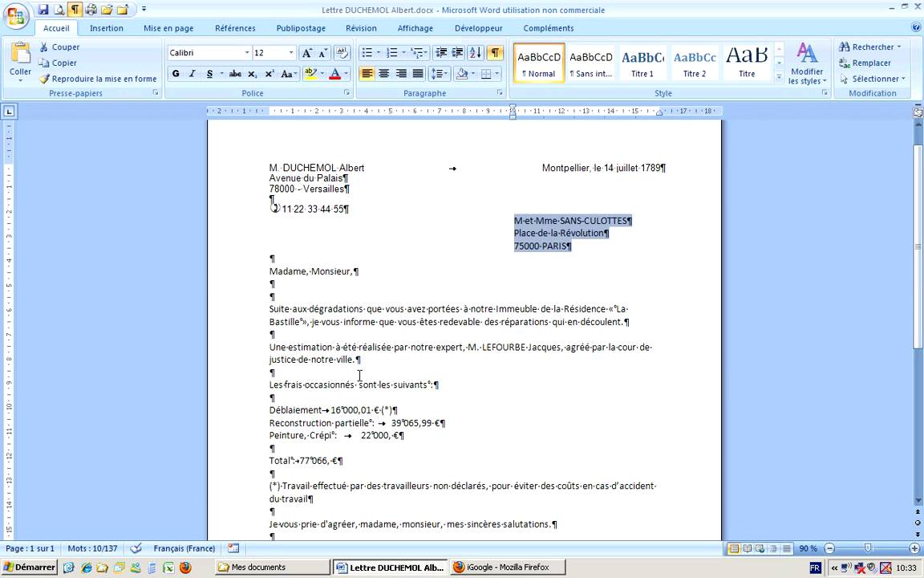Click multilevel list icon
The width and height of the screenshot is (924, 578).
tap(416, 53)
